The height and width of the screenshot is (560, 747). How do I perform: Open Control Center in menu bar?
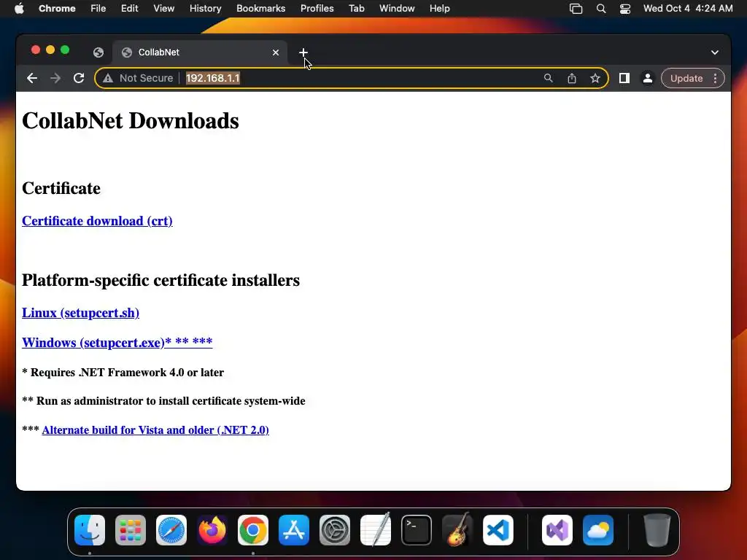(x=625, y=9)
